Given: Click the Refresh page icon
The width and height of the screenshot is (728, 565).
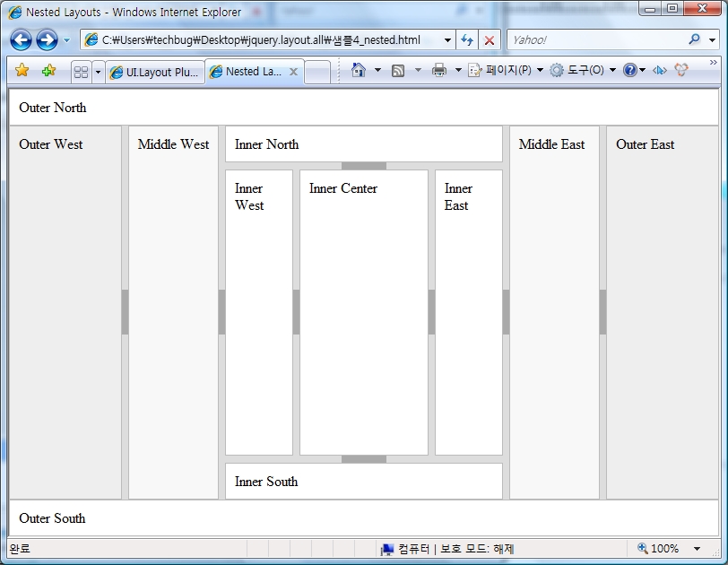Looking at the screenshot, I should click(x=467, y=40).
